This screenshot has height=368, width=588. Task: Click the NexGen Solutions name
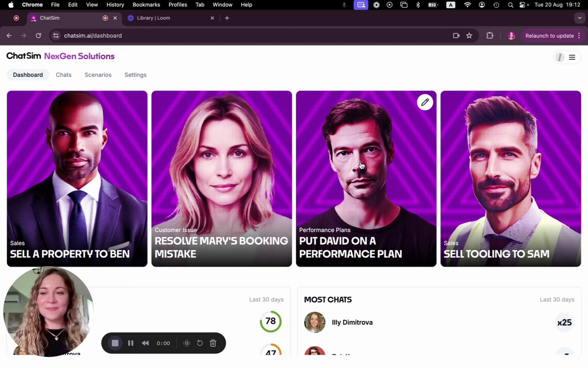pos(79,56)
